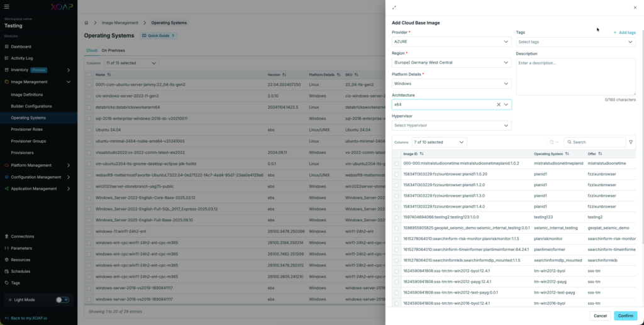Click the Add tags link
The width and height of the screenshot is (644, 325).
(x=624, y=32)
